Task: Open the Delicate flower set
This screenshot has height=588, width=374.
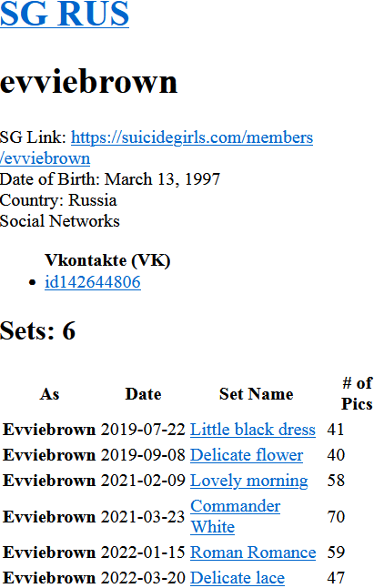Action: pos(247,455)
